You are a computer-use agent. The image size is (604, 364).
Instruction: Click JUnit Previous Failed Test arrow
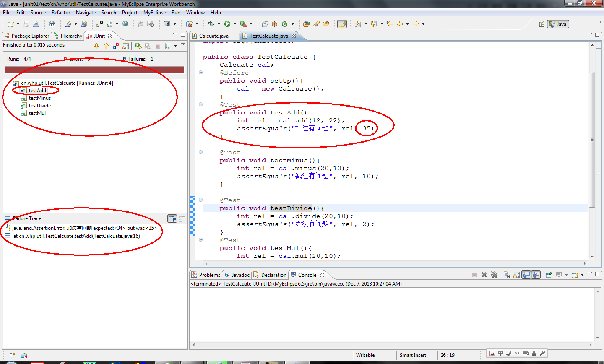pos(106,46)
